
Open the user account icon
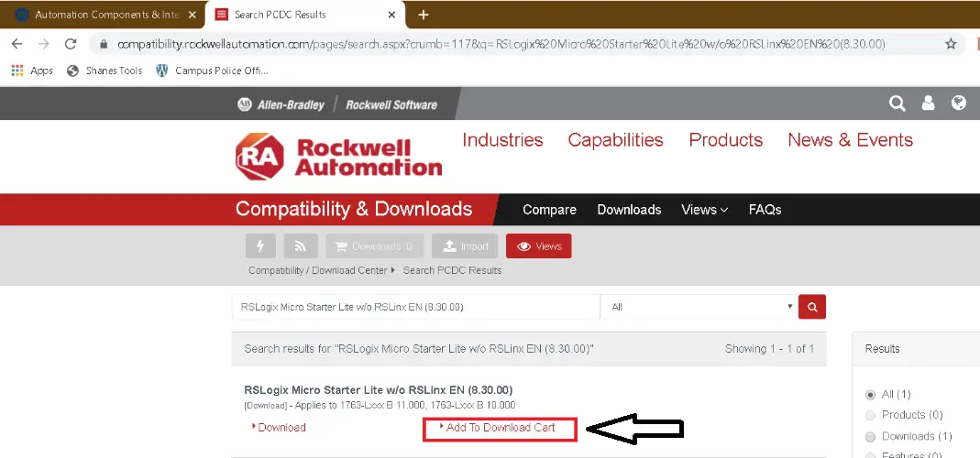[x=928, y=104]
